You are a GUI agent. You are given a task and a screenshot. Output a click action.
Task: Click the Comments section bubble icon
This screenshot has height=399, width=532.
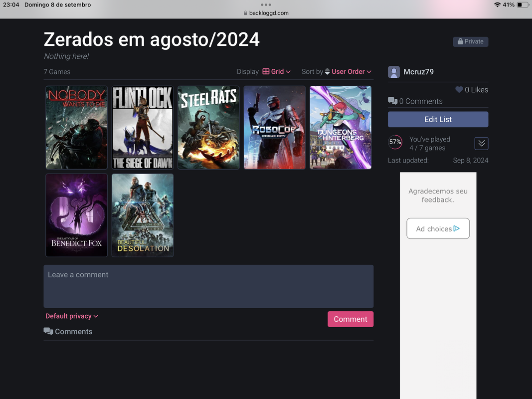coord(48,332)
